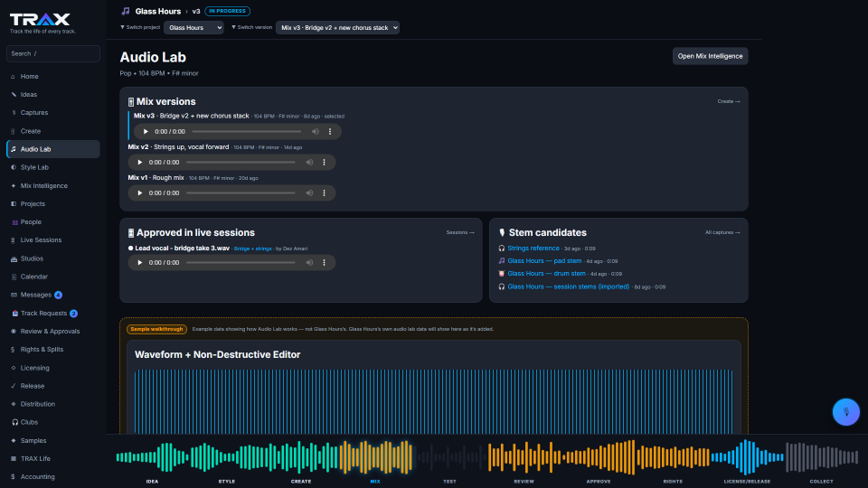Mute the Lead vocal take player
The image size is (868, 488).
[x=309, y=263]
